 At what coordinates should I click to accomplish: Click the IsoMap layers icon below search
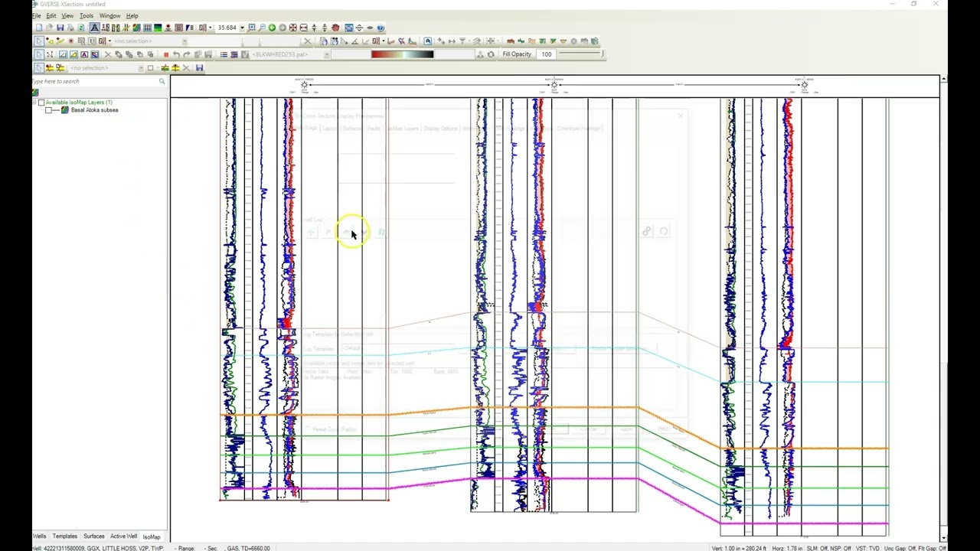(x=35, y=93)
